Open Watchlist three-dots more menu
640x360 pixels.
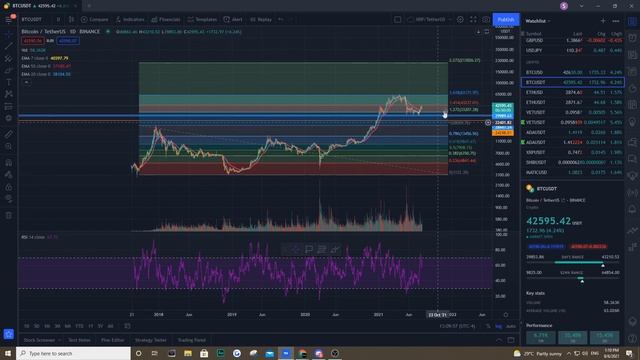coord(616,21)
